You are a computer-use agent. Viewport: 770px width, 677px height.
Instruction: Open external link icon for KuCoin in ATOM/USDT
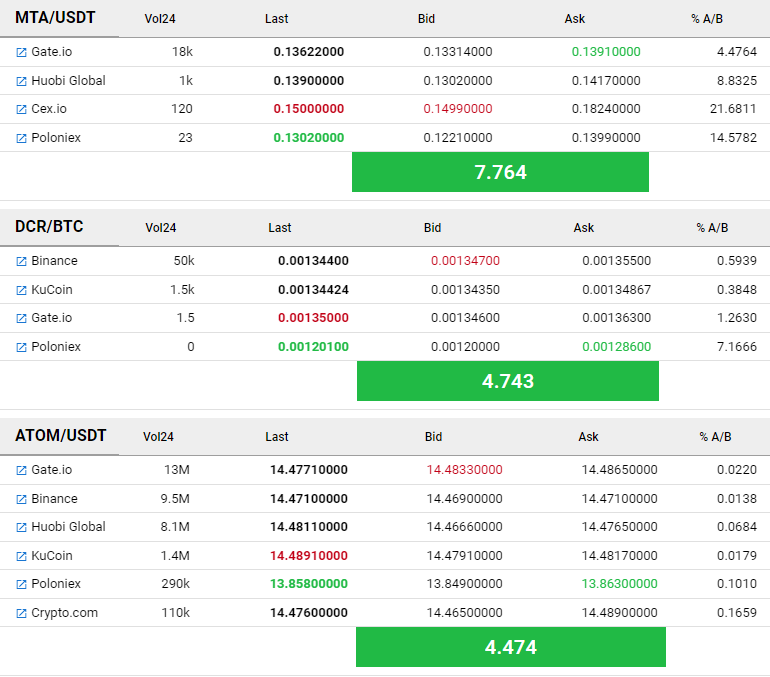21,557
